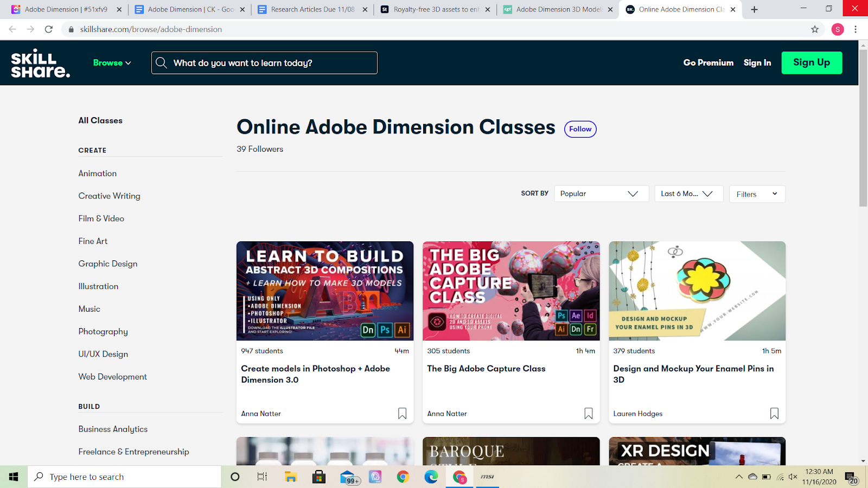868x488 pixels.
Task: Open Microsoft Edge from the taskbar
Action: [x=431, y=477]
